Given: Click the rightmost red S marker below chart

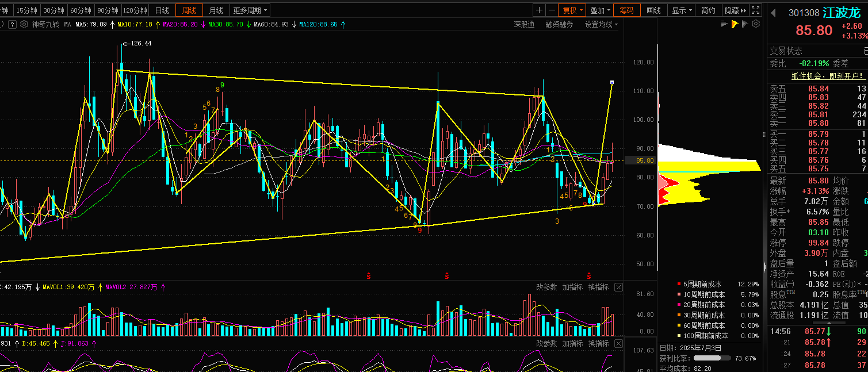Looking at the screenshot, I should tap(588, 275).
